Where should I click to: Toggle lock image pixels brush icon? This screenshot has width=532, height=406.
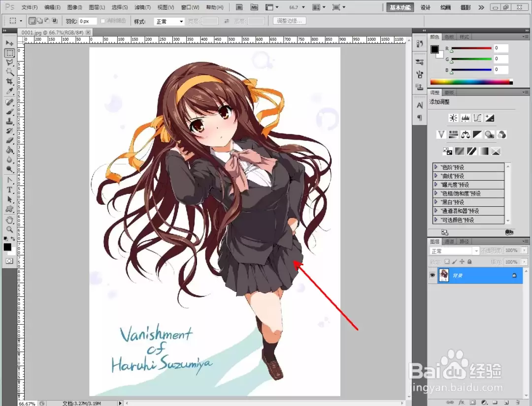(454, 262)
